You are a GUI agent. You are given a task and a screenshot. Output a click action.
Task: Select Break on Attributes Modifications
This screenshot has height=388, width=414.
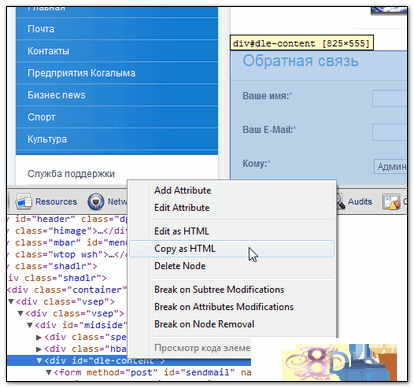tap(224, 307)
